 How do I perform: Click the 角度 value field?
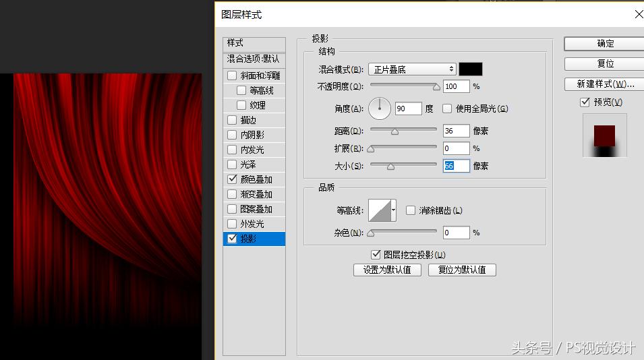[x=408, y=109]
